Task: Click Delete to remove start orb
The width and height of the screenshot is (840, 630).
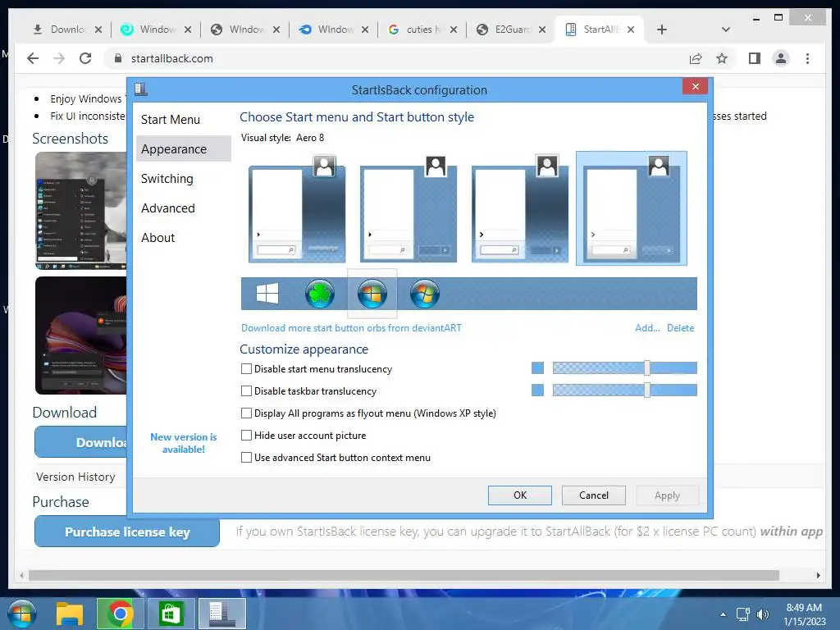Action: 680,328
